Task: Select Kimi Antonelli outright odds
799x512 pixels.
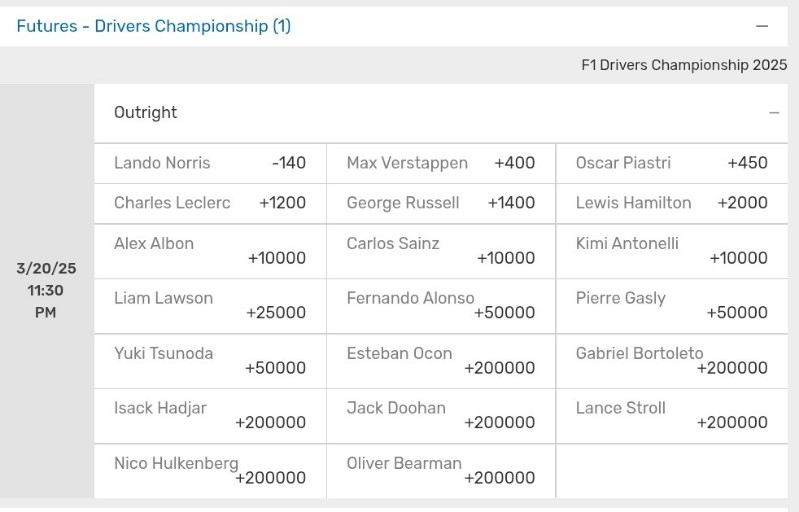Action: point(672,251)
